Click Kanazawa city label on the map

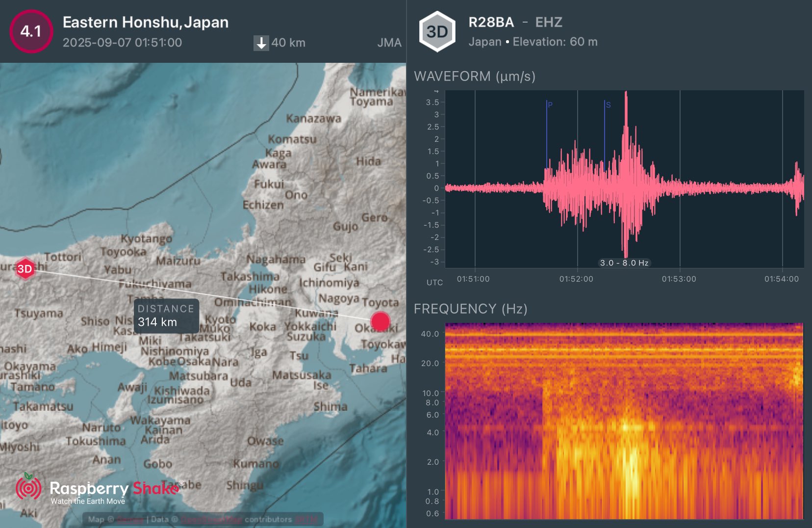click(314, 118)
